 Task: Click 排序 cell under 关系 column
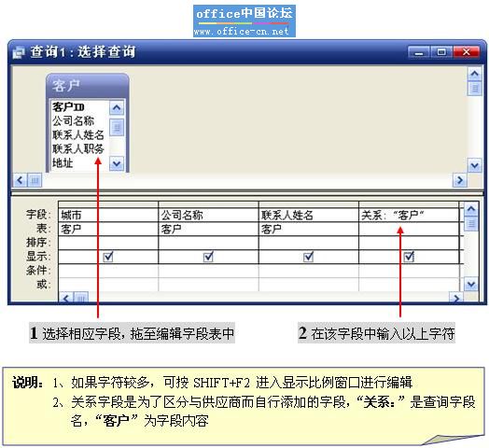(x=409, y=243)
